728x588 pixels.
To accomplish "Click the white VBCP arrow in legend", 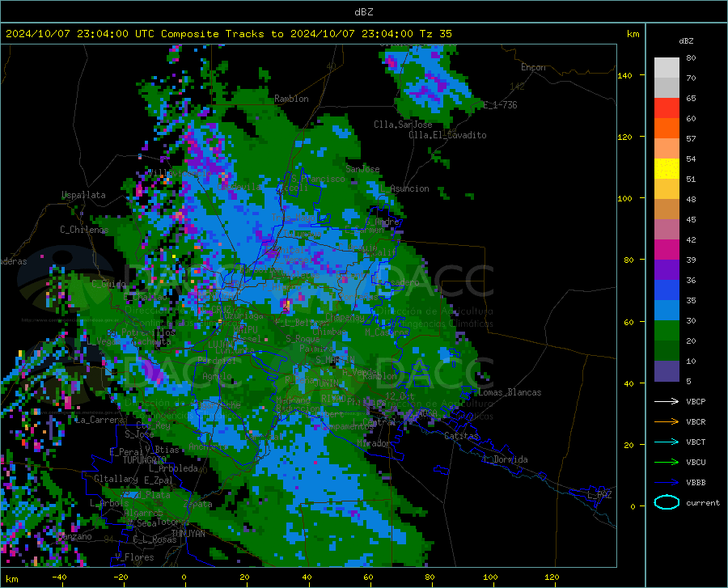I will [x=667, y=401].
